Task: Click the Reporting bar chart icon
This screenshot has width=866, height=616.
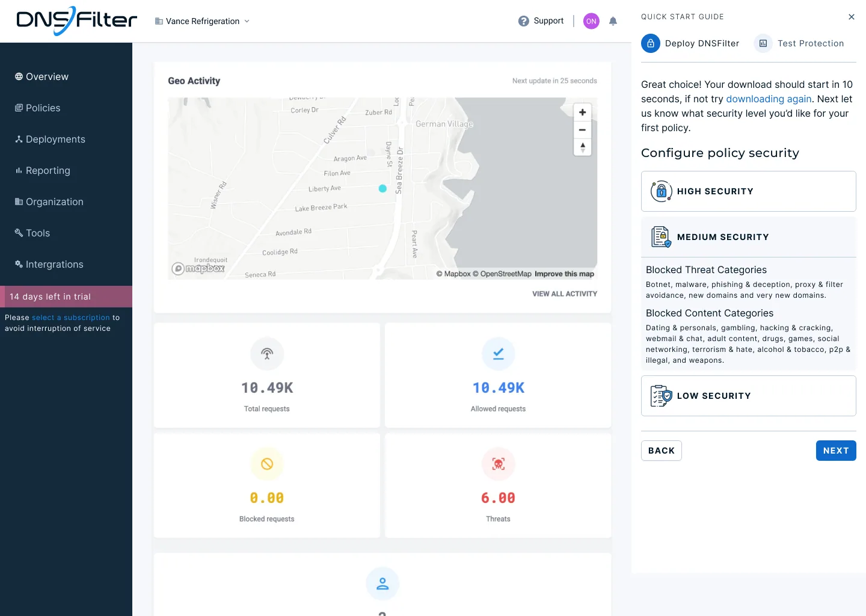Action: (19, 170)
